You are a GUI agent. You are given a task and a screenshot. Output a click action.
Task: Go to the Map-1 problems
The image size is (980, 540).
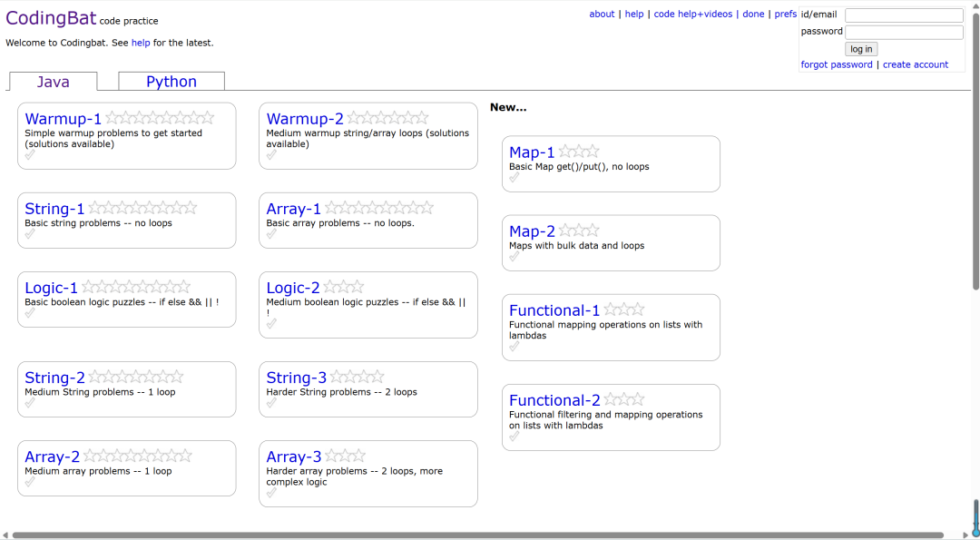[532, 152]
